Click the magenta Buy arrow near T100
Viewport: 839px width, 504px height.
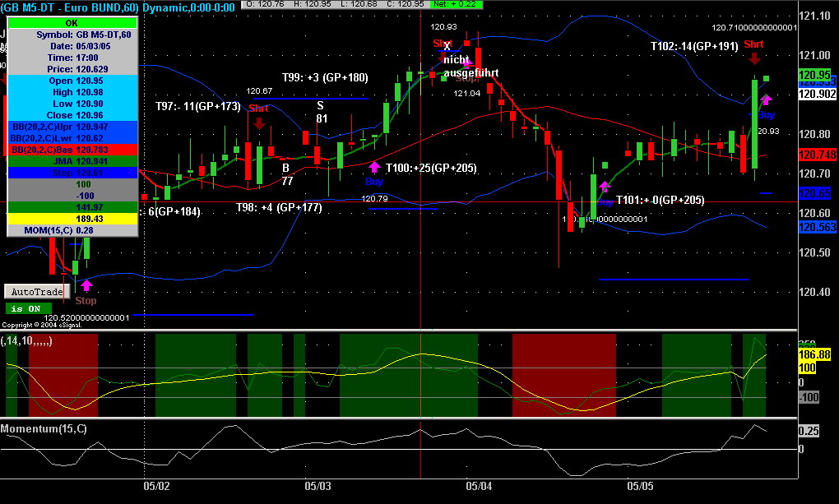click(x=374, y=167)
